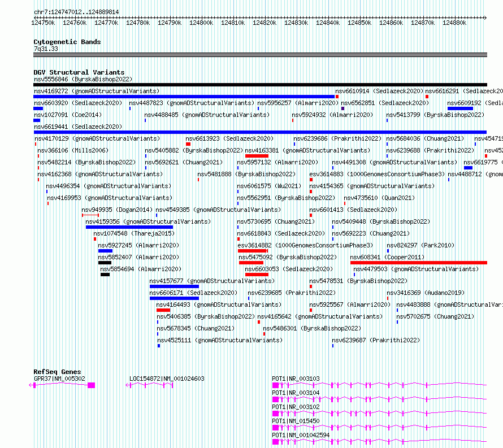
Task: Open nsv4491308 gnomAD variant
Action: pyautogui.click(x=394, y=162)
